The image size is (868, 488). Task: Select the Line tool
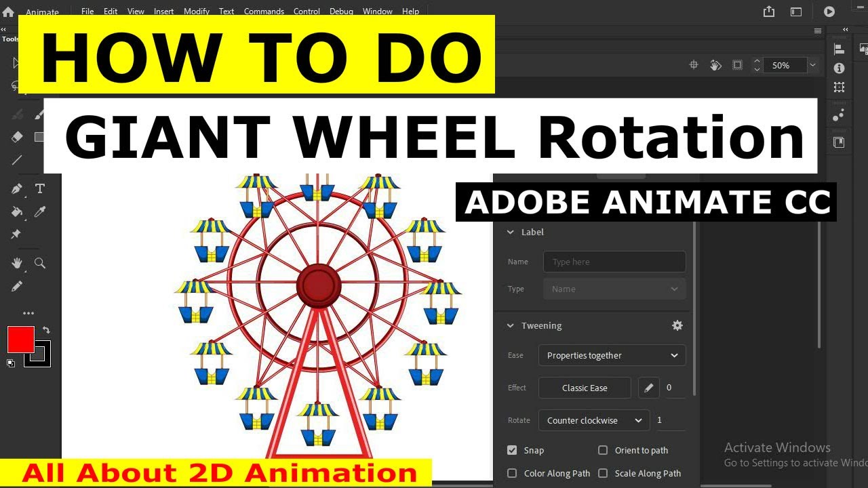tap(17, 161)
